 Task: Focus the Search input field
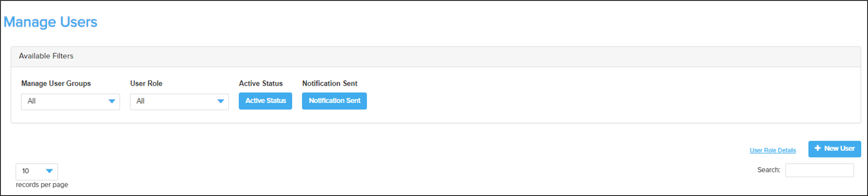[820, 170]
